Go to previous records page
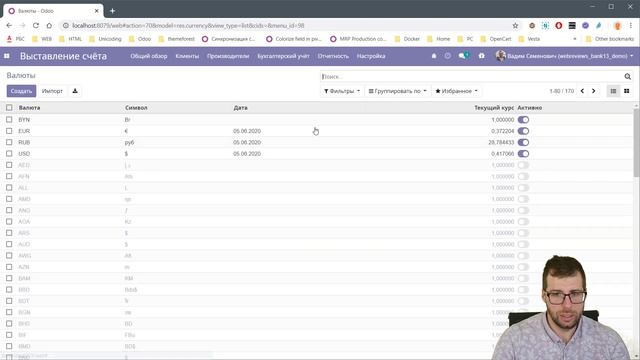The image size is (640, 360). point(582,91)
